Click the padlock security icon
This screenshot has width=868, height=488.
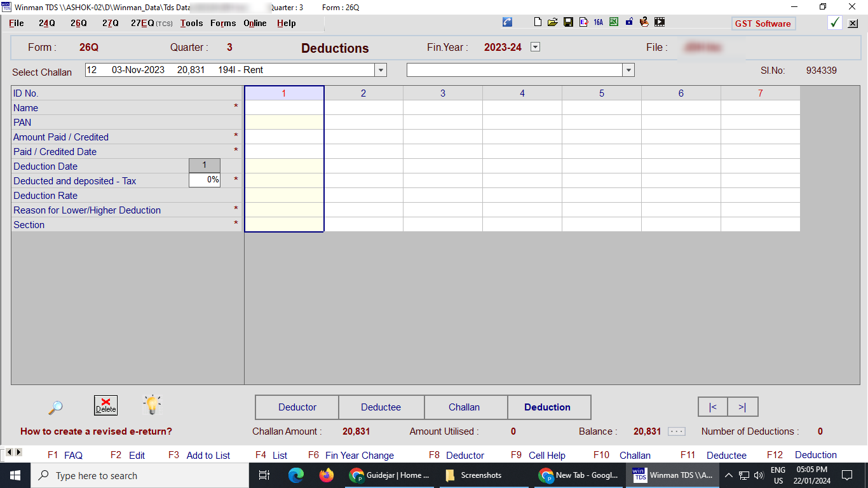(628, 22)
